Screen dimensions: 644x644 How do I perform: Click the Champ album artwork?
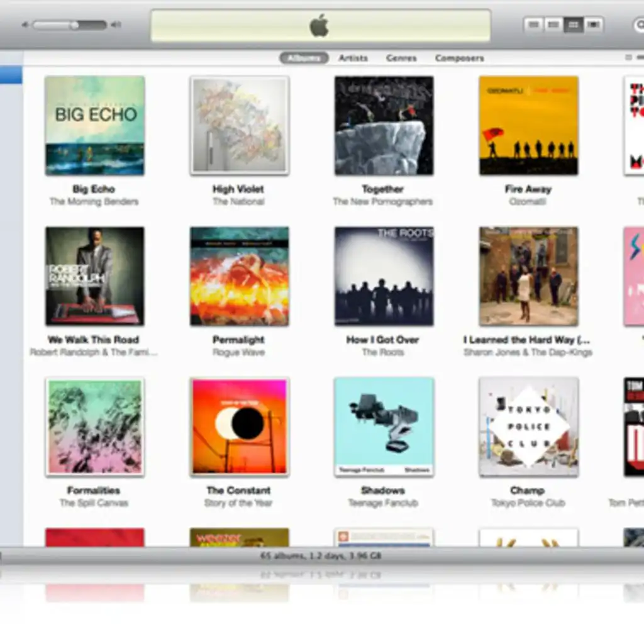(x=528, y=427)
